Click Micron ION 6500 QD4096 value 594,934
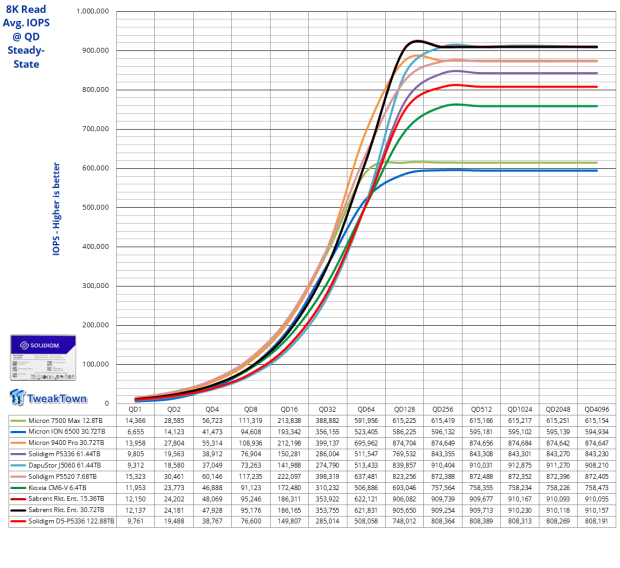Image resolution: width=620 pixels, height=568 pixels. pos(597,432)
